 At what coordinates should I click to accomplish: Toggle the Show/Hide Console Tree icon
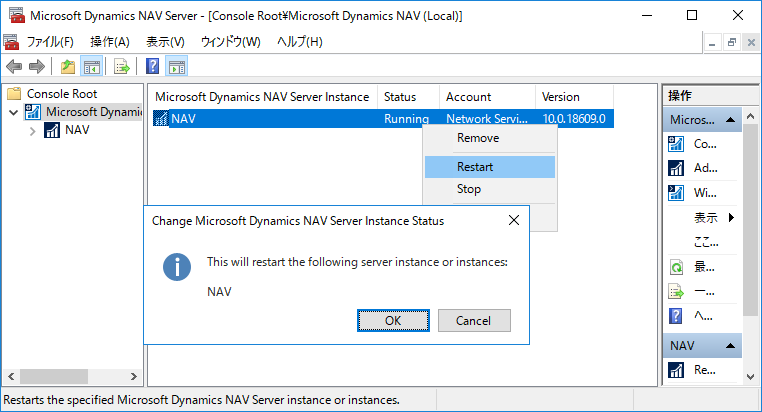pos(91,66)
